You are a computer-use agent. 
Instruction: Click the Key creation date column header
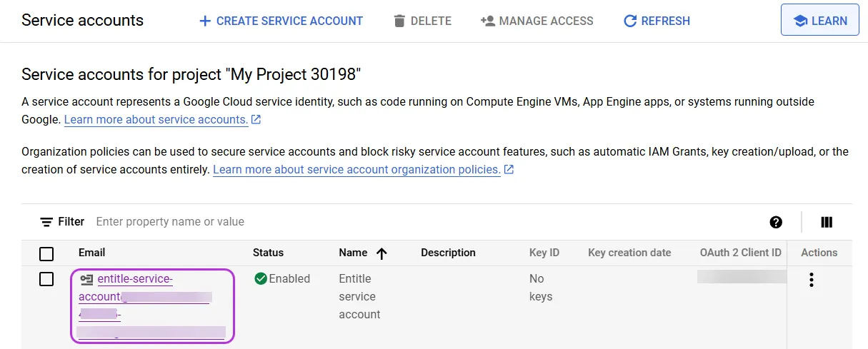pyautogui.click(x=629, y=253)
